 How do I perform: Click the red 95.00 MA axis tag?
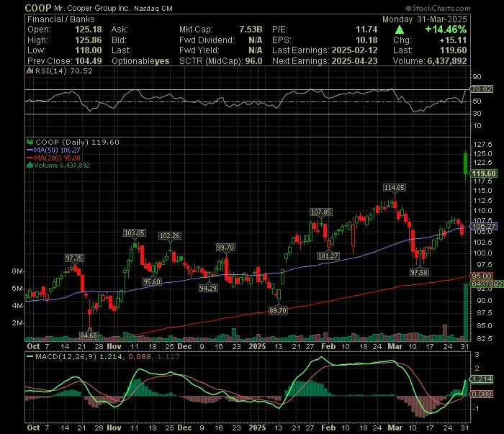[x=482, y=276]
